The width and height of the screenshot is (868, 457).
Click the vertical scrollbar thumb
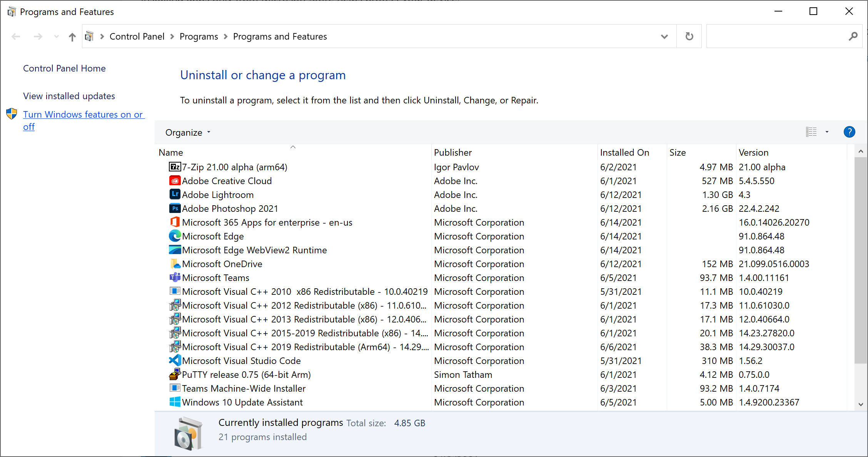tap(861, 260)
